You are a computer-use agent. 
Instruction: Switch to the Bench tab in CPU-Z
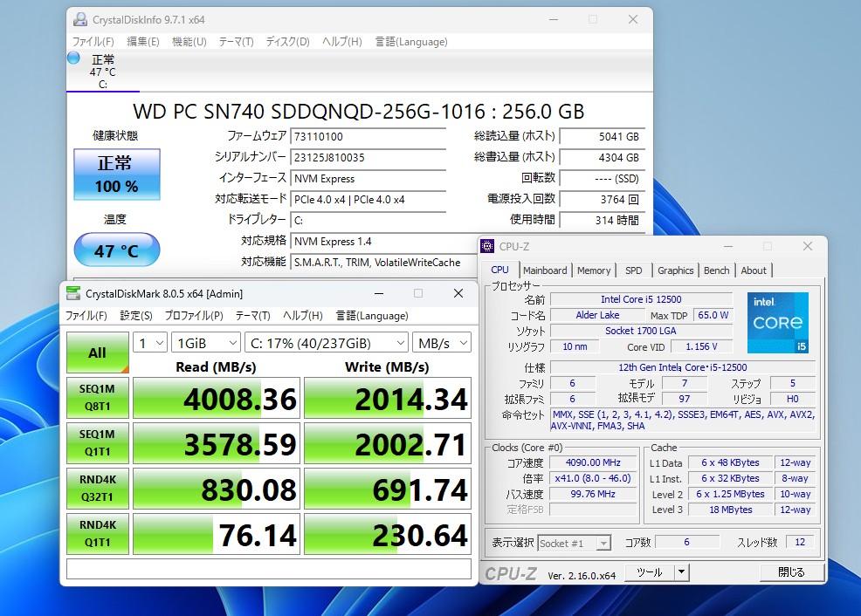(x=717, y=270)
